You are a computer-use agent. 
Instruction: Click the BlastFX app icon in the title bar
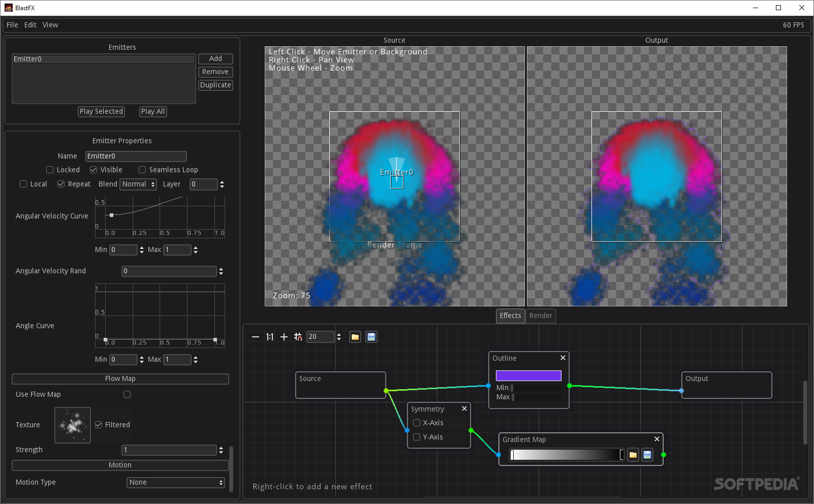click(x=8, y=8)
